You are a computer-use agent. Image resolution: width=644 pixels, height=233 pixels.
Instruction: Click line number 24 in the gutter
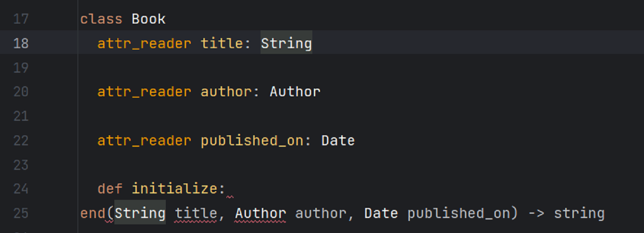pos(21,189)
